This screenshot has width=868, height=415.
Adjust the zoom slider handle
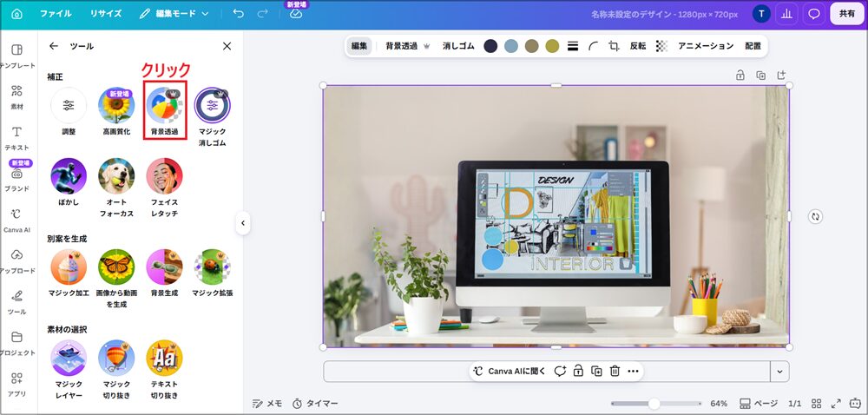(x=654, y=404)
